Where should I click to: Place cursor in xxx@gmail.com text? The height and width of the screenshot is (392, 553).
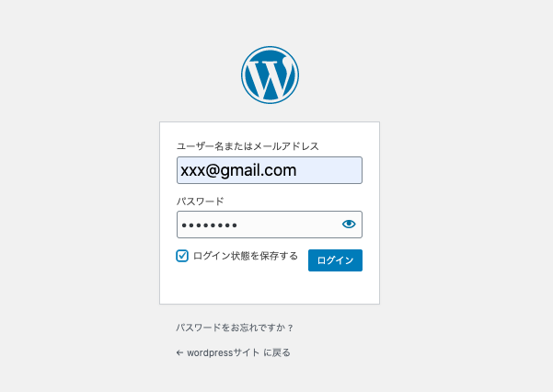238,170
